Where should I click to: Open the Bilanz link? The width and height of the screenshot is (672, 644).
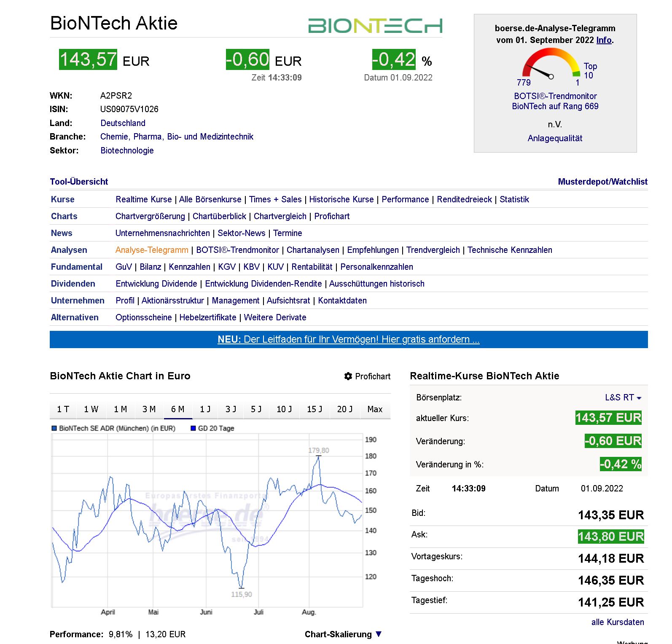[151, 267]
